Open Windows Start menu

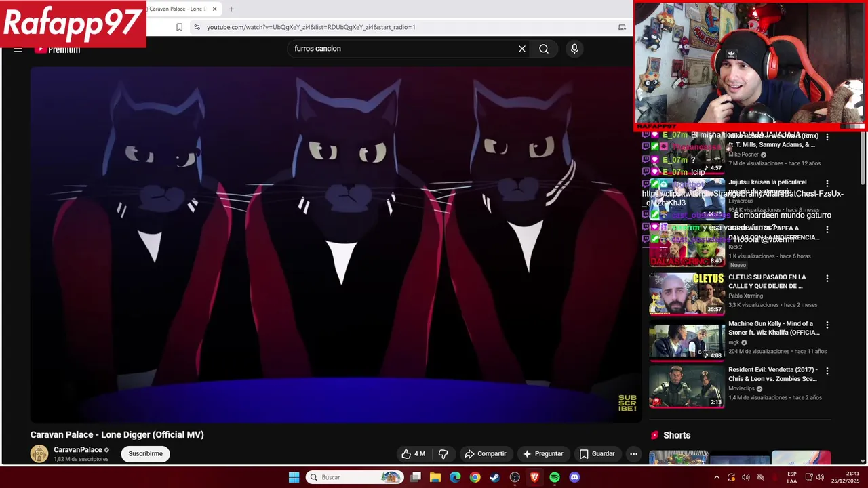[x=294, y=477]
